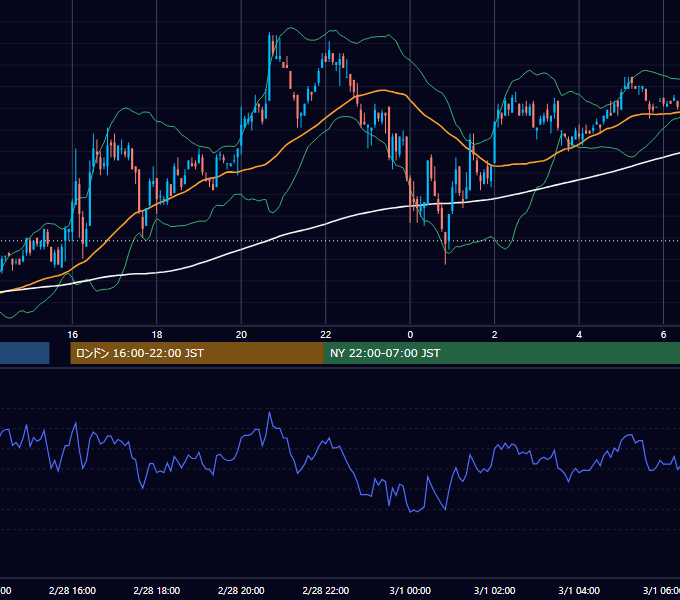This screenshot has width=680, height=600.
Task: Click the 2/28 22:00 date label
Action: [326, 590]
